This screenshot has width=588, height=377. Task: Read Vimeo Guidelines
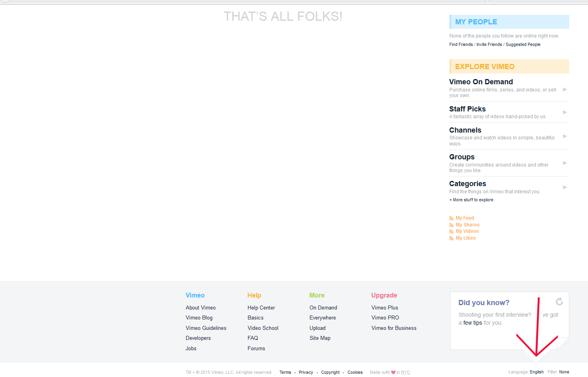[206, 328]
